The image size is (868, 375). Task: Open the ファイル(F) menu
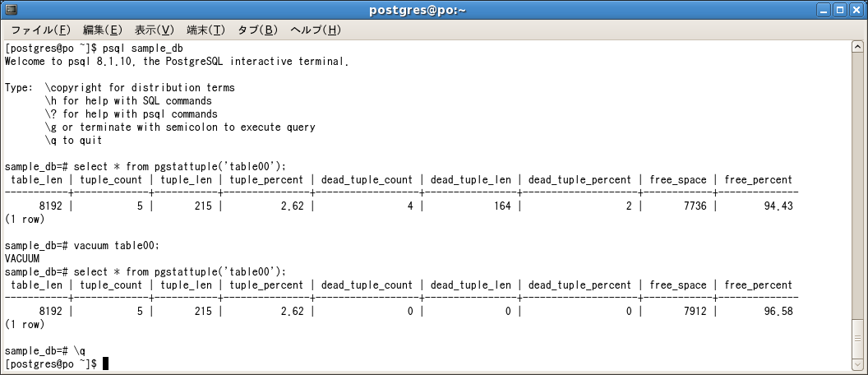[x=41, y=30]
